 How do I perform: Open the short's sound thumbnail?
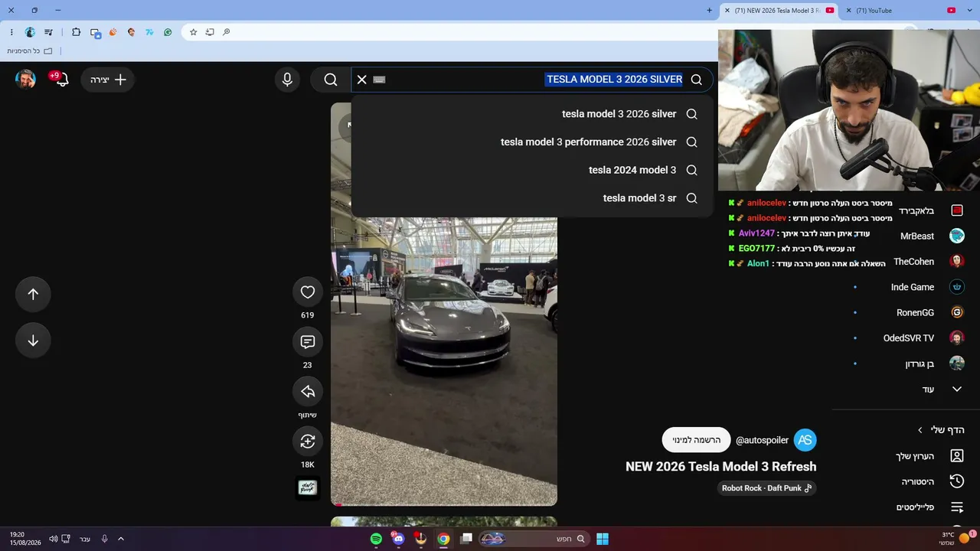coord(308,488)
